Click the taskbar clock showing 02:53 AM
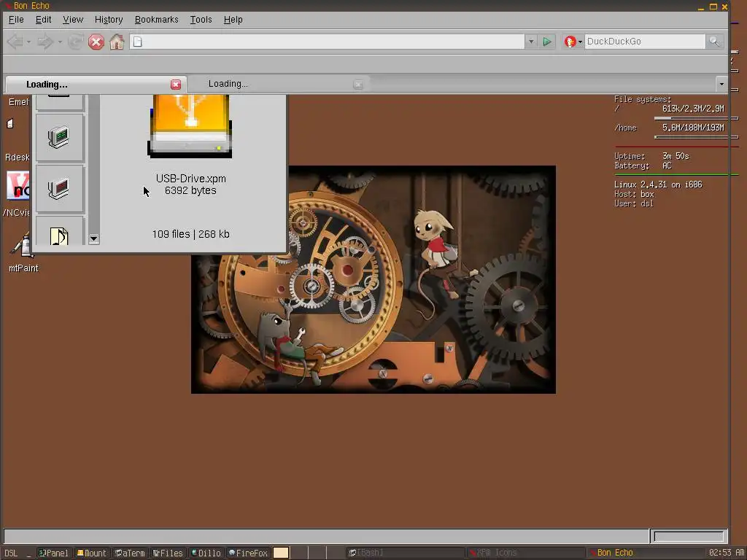The image size is (747, 560). (727, 553)
